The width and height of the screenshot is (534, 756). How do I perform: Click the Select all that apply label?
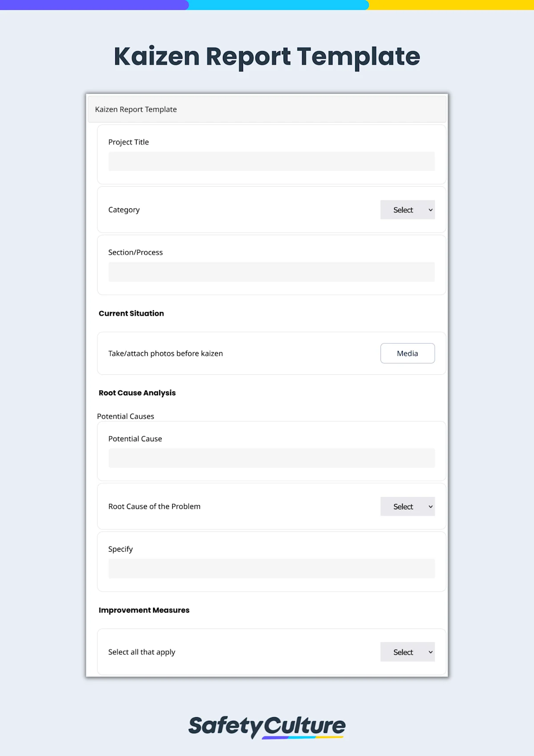click(x=142, y=651)
